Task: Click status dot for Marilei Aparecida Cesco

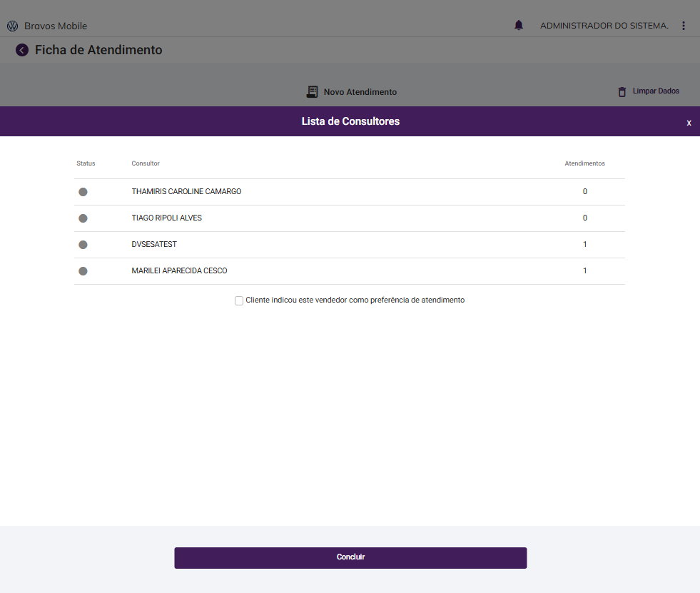Action: (83, 271)
